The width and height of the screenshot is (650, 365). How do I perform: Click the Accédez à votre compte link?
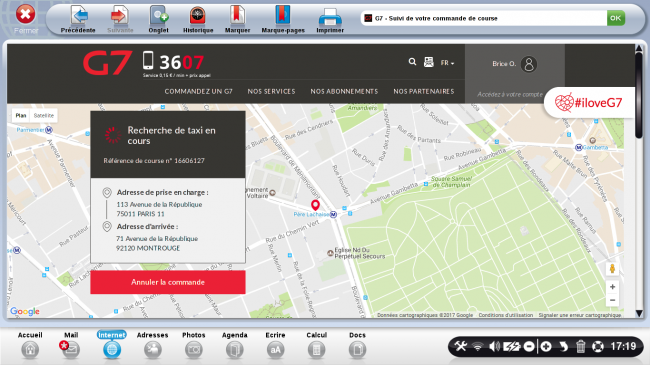509,95
